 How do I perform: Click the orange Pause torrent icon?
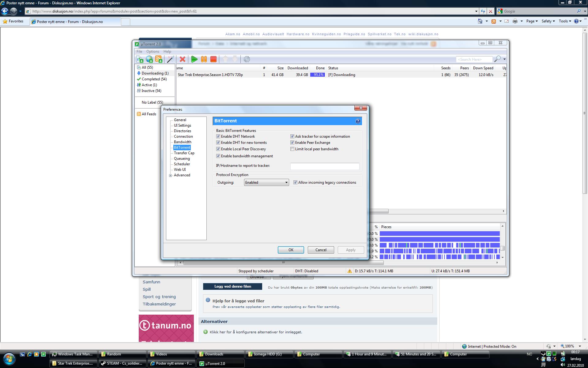pos(204,59)
